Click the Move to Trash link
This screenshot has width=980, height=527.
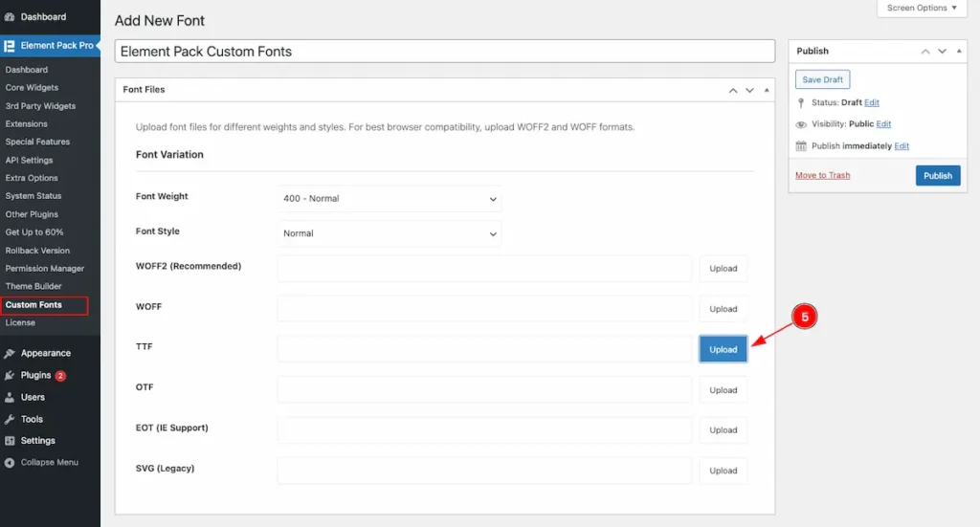tap(822, 175)
